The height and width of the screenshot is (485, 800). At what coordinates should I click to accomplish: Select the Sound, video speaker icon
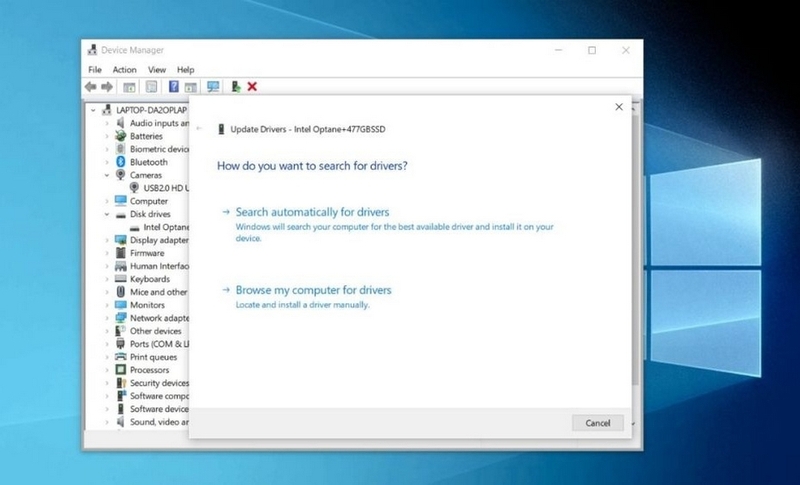point(120,422)
